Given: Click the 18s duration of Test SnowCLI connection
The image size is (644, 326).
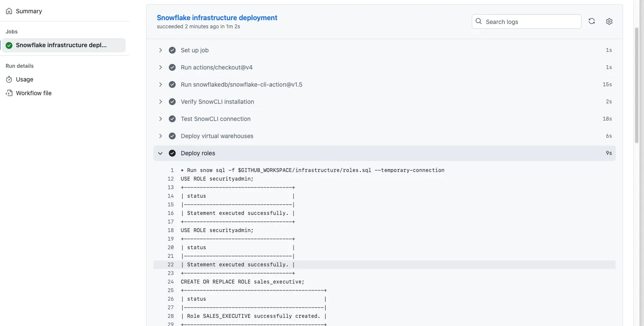Looking at the screenshot, I should coord(607,119).
